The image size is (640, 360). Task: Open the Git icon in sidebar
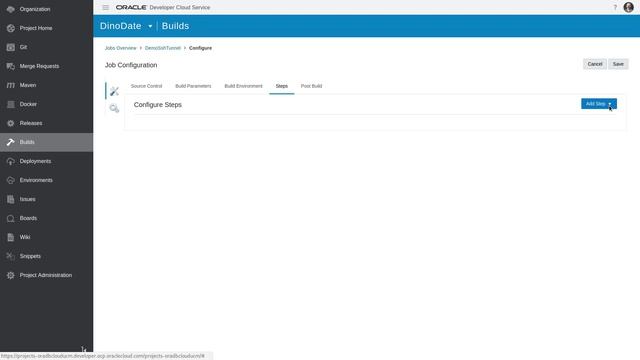[x=11, y=47]
